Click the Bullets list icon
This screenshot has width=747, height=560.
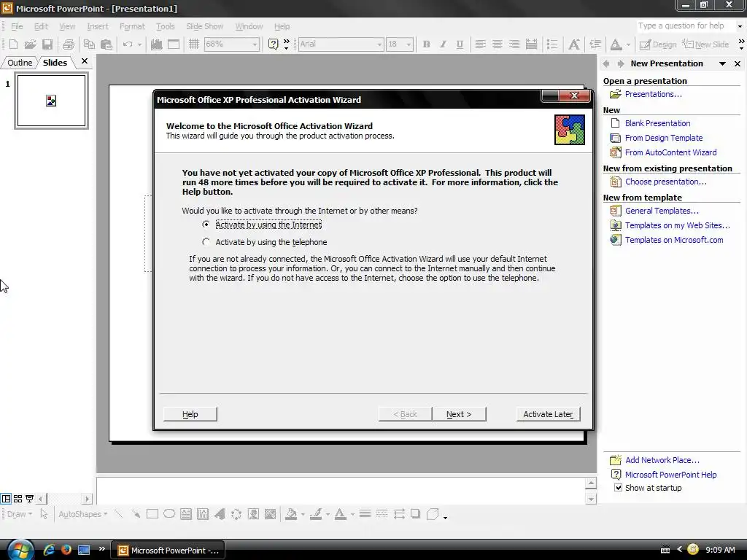click(x=552, y=44)
